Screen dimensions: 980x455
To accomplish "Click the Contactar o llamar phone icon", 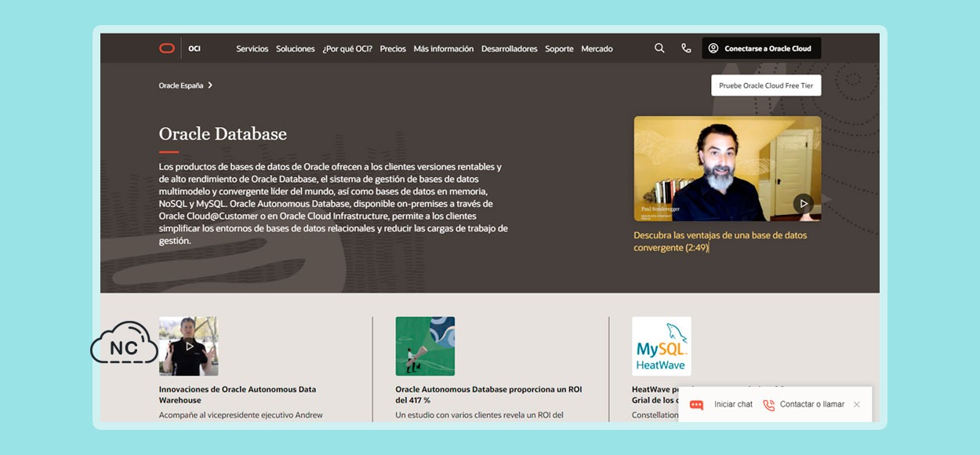I will [x=768, y=405].
